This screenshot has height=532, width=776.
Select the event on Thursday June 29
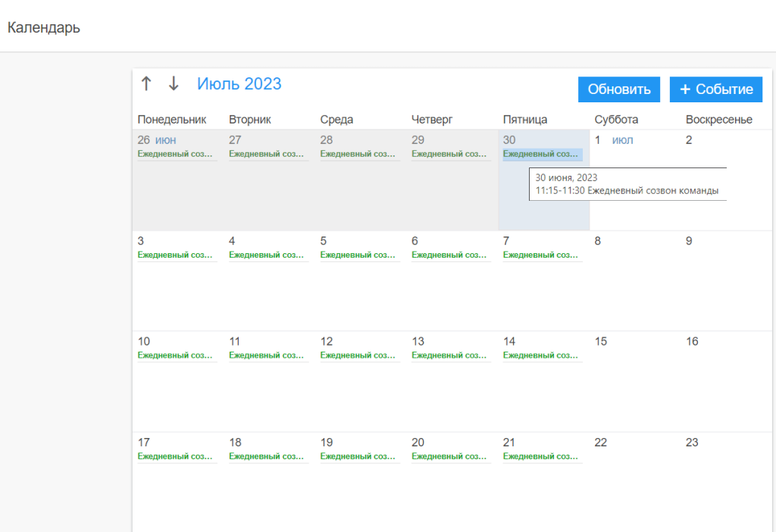coord(451,154)
